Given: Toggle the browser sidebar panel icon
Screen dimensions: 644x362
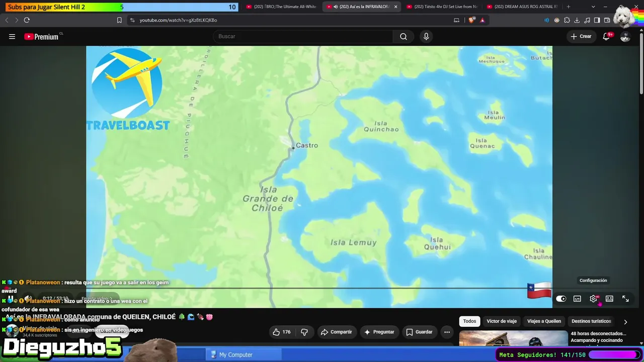Looking at the screenshot, I should pos(597,20).
